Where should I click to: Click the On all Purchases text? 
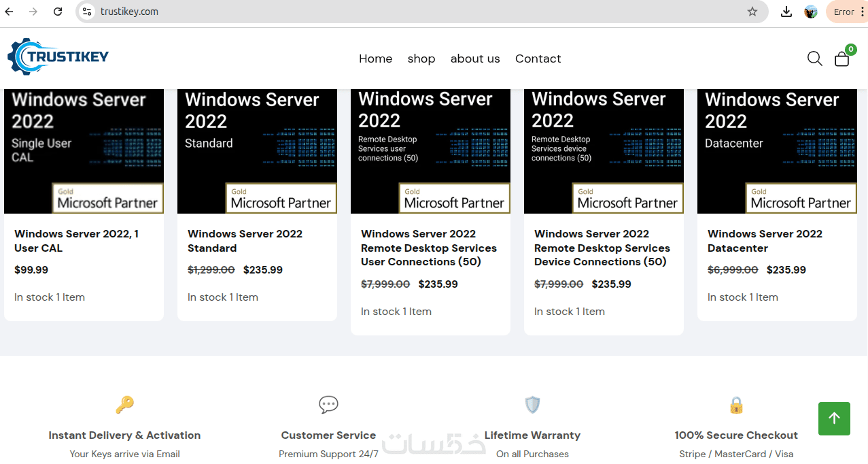coord(532,454)
